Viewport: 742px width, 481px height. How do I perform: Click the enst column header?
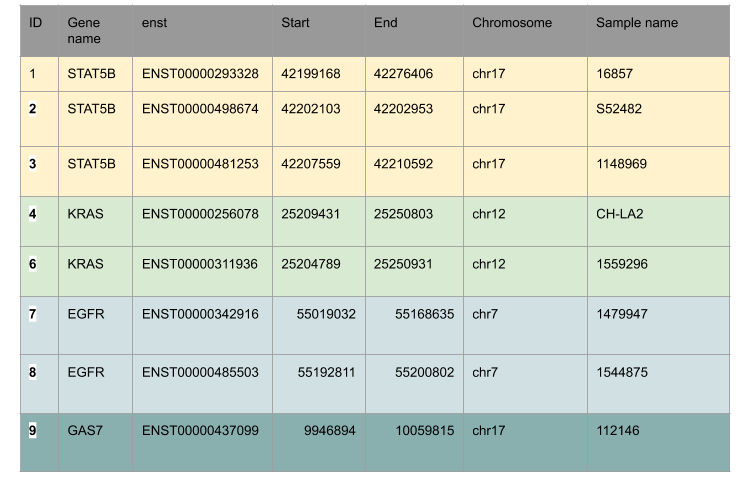click(x=154, y=23)
